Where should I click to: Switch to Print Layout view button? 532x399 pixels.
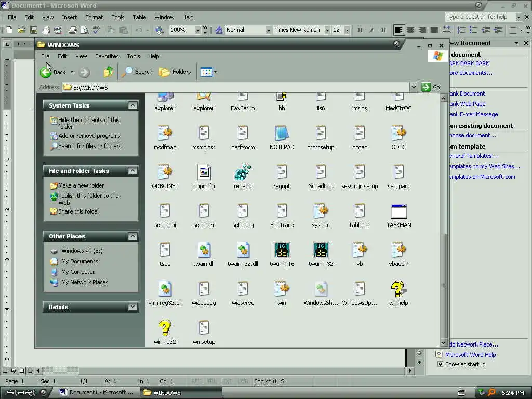(x=21, y=370)
